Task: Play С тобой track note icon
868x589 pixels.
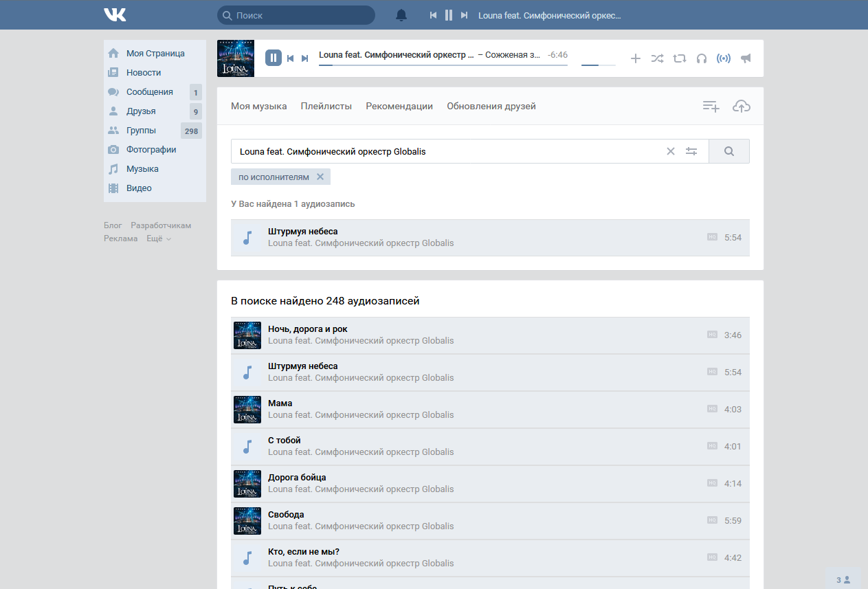Action: (247, 447)
